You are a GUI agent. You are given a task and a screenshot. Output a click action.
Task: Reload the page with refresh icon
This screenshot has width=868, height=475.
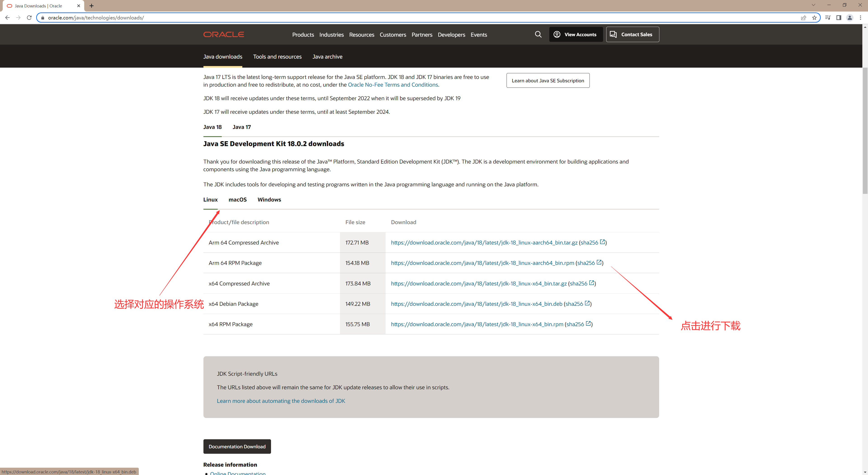[x=29, y=18]
